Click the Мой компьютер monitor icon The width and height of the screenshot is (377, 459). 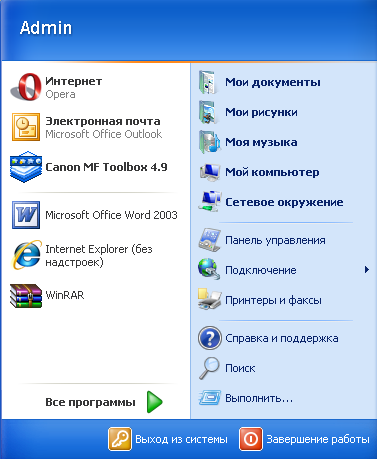(210, 172)
